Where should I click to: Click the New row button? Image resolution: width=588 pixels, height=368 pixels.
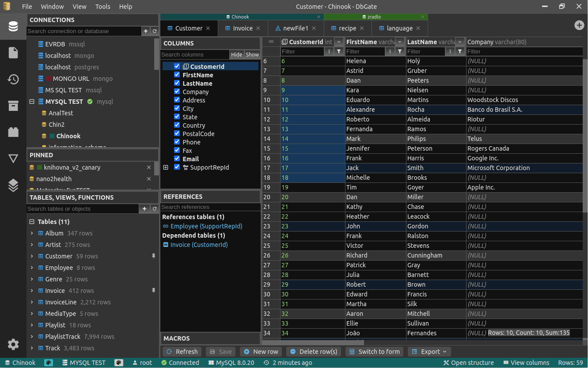[261, 351]
